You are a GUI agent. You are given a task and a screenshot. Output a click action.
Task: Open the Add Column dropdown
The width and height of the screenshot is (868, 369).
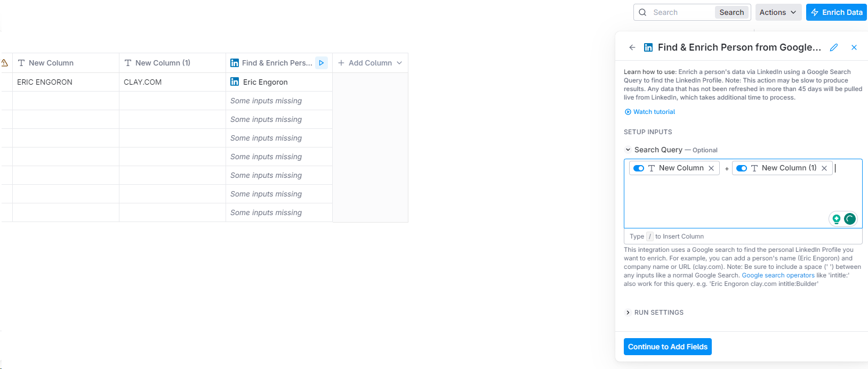tap(370, 63)
